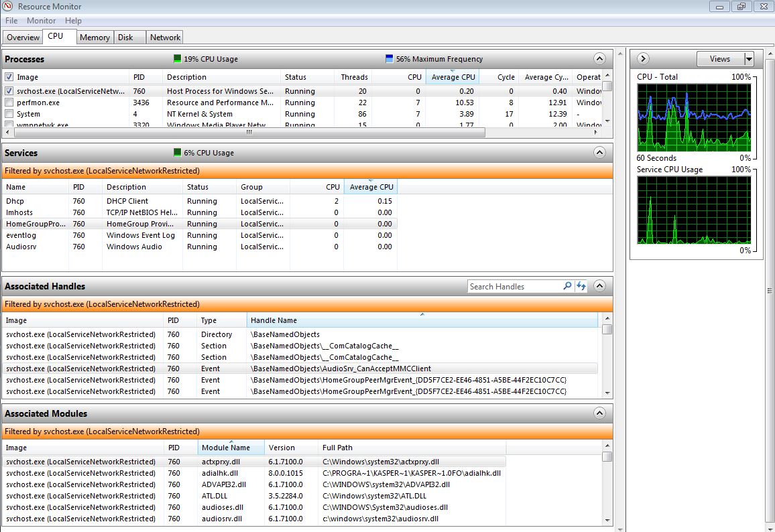Click the green CPU Usage indicator in Services
The width and height of the screenshot is (775, 532).
point(178,153)
